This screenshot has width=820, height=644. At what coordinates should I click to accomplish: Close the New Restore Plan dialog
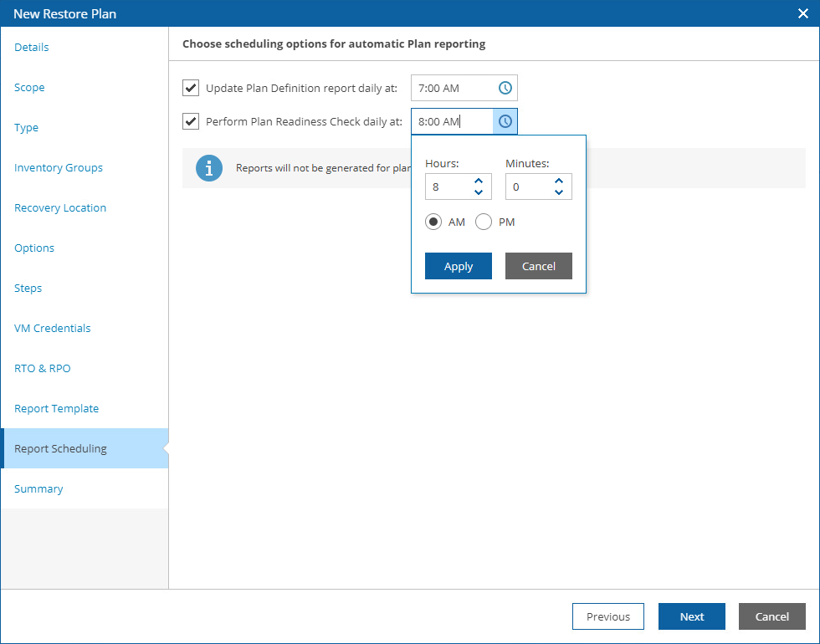click(802, 13)
